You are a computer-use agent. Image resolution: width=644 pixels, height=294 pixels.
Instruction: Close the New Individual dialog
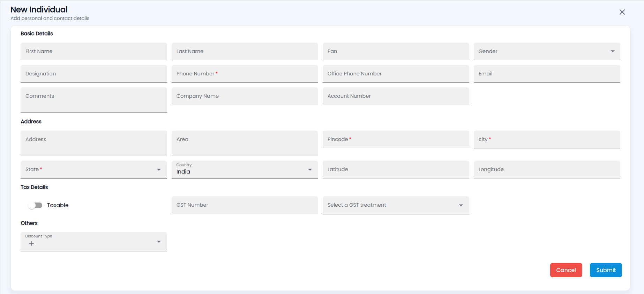(622, 12)
